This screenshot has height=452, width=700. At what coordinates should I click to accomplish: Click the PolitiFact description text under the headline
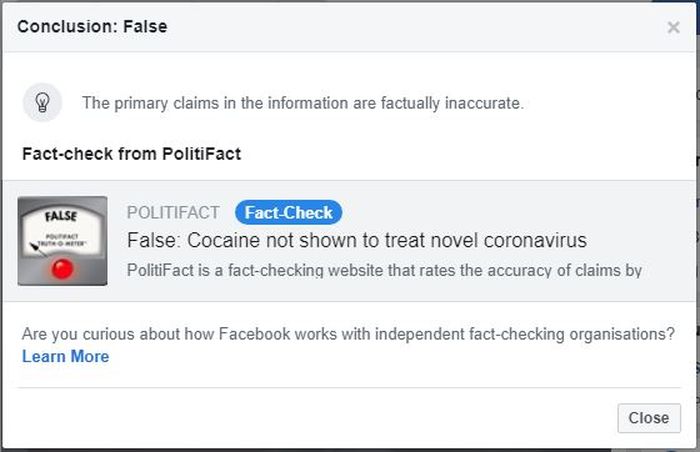tap(384, 270)
